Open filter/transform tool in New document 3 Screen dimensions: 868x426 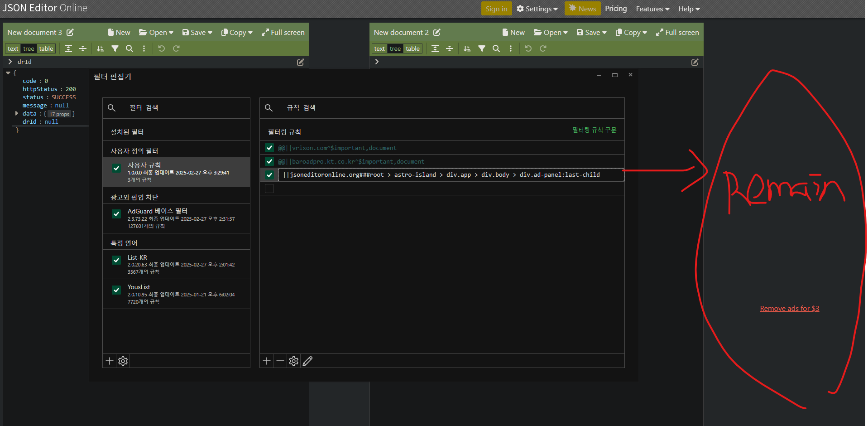coord(115,48)
